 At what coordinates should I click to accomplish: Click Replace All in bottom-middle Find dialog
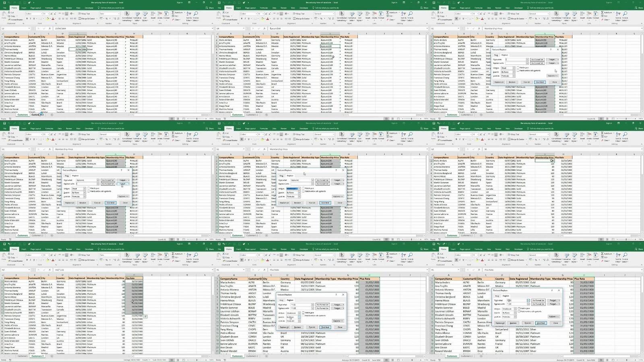284,327
